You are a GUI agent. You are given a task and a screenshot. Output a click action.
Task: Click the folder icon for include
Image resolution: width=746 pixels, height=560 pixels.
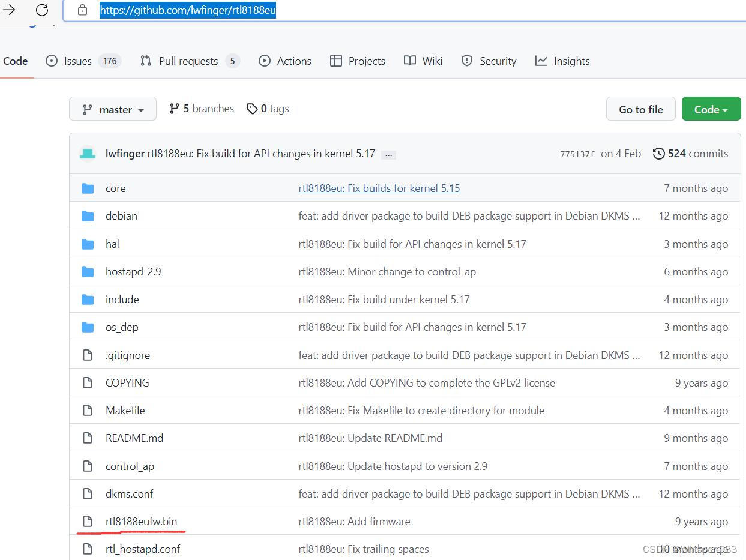tap(88, 300)
